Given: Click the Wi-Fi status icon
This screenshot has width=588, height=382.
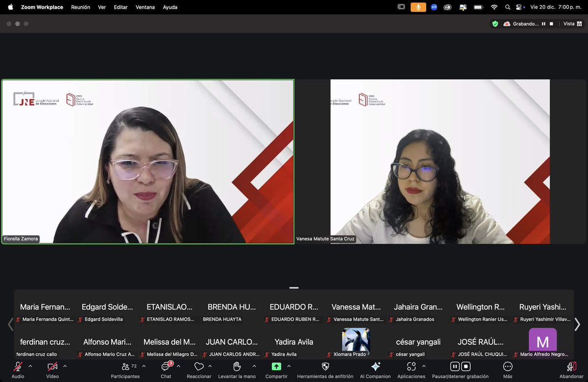Looking at the screenshot, I should click(x=494, y=7).
